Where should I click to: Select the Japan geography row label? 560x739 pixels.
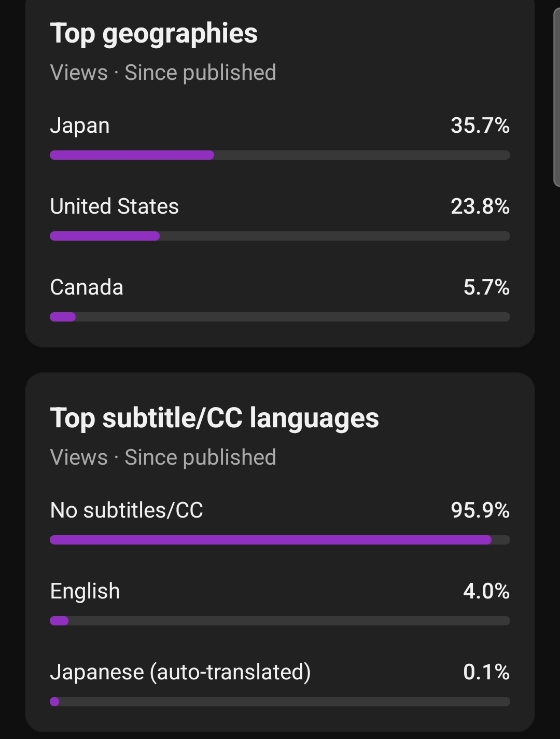[x=80, y=126]
